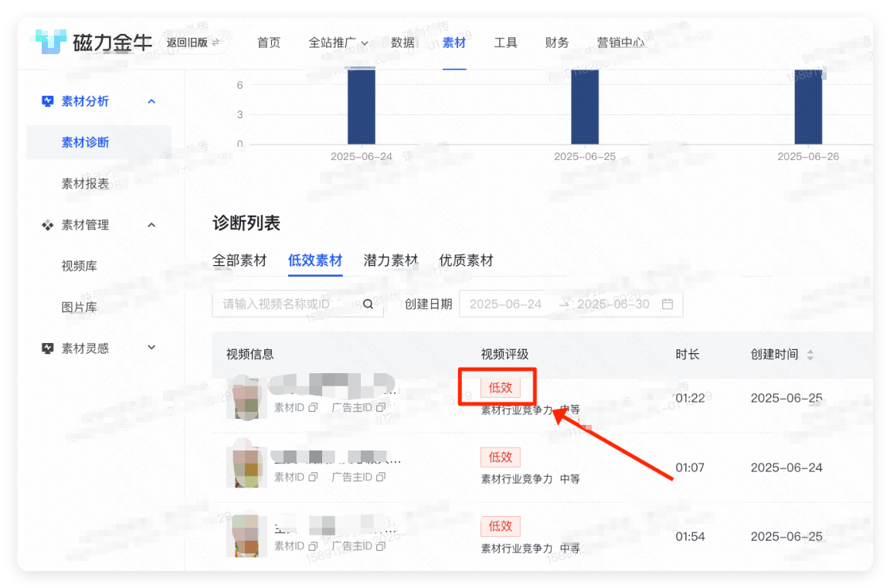The image size is (890, 588).
Task: Click the 素材管理 sidebar icon
Action: tap(48, 224)
